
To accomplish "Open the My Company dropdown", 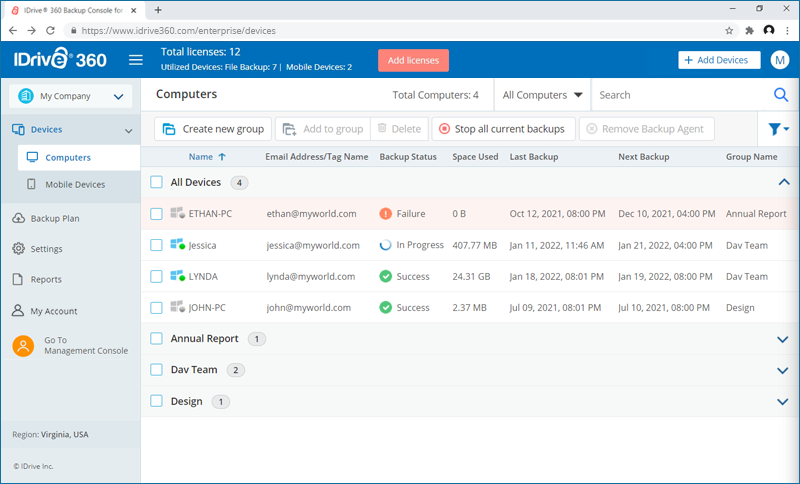I will click(70, 96).
